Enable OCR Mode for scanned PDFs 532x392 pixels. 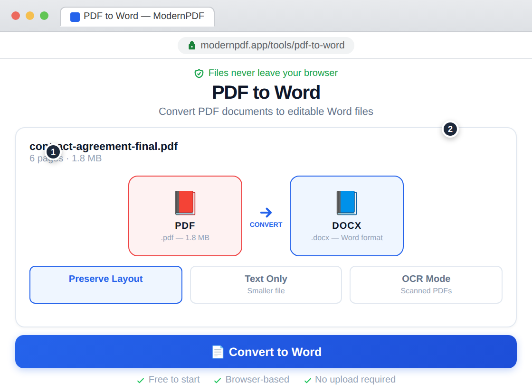coord(426,285)
